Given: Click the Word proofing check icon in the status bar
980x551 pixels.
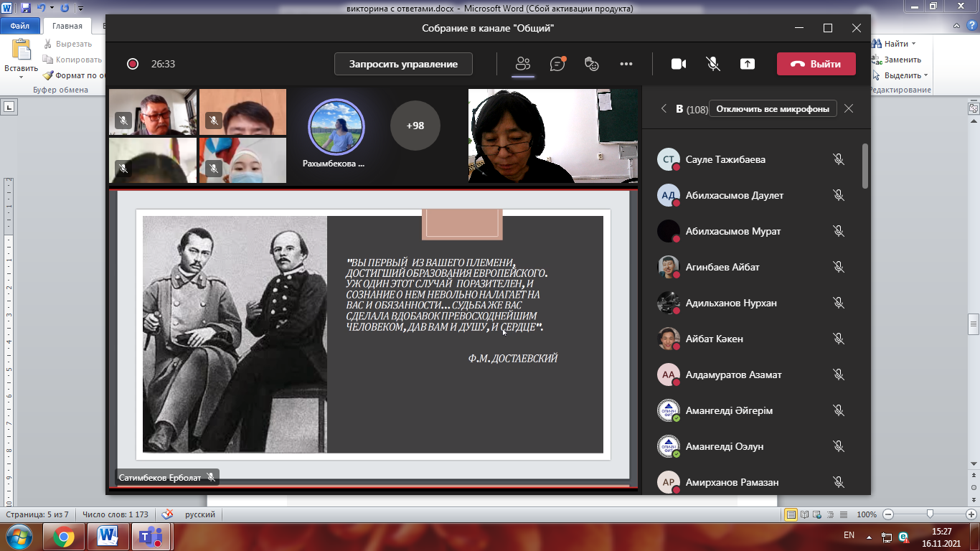Looking at the screenshot, I should [x=167, y=514].
